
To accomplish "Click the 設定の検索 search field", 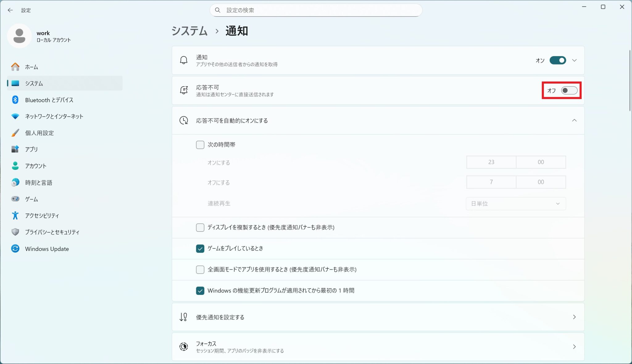I will pos(316,10).
